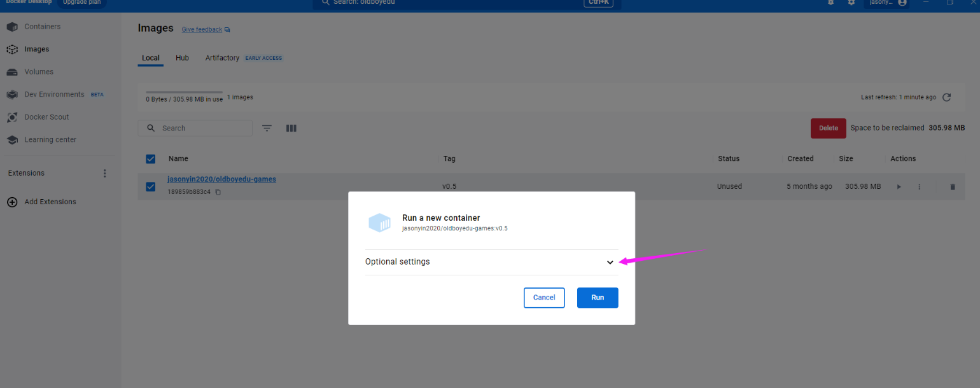Click the Unused status cell
This screenshot has width=980, height=388.
tap(729, 187)
